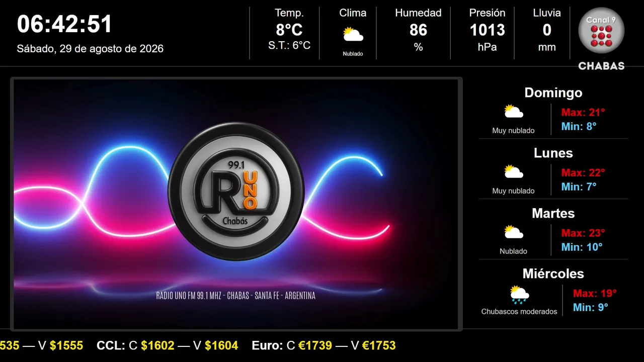Click the Euro sell price €1753
Viewport: 644px width, 362px height.
click(x=379, y=345)
